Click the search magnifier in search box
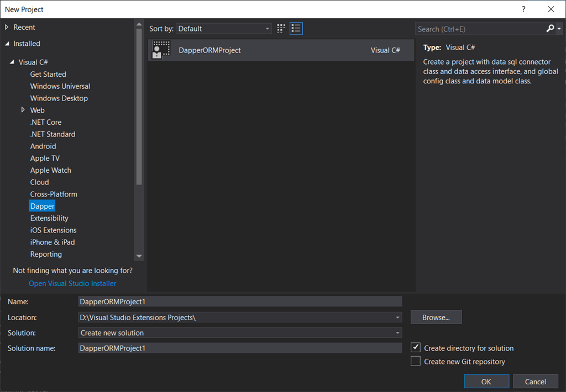The image size is (566, 392). tap(549, 28)
